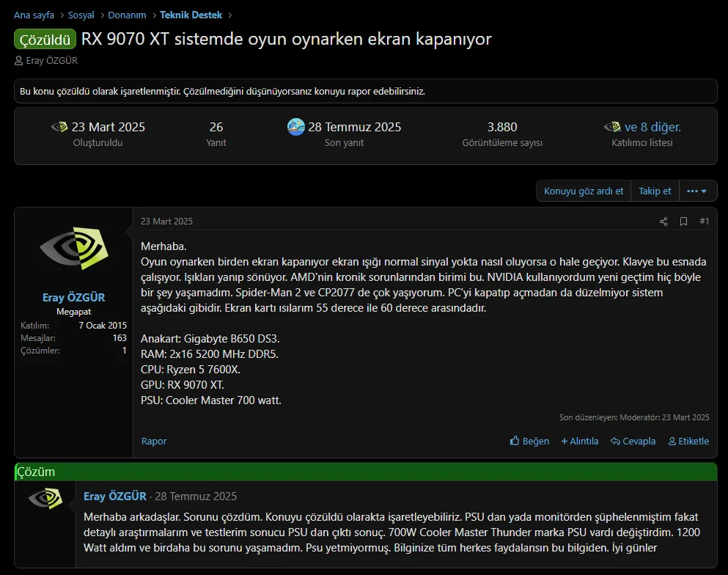Quote the post with Alıntıla
The image size is (728, 575).
point(579,442)
